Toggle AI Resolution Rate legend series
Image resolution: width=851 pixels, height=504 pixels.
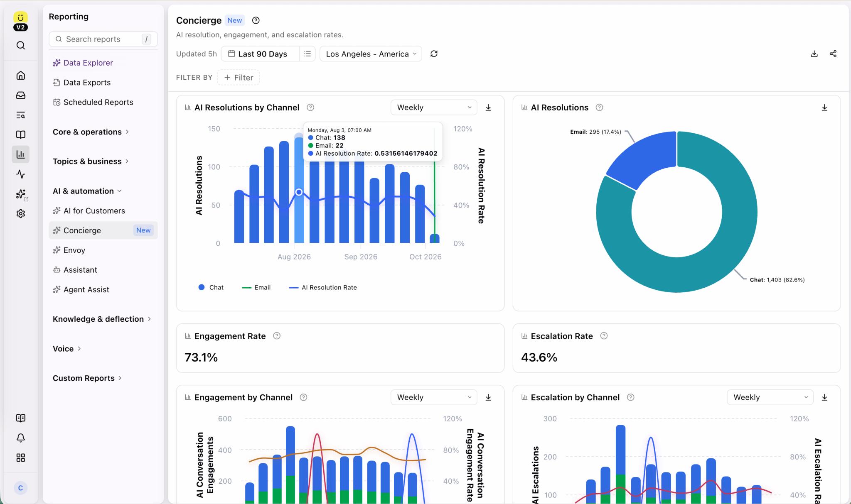click(x=323, y=287)
